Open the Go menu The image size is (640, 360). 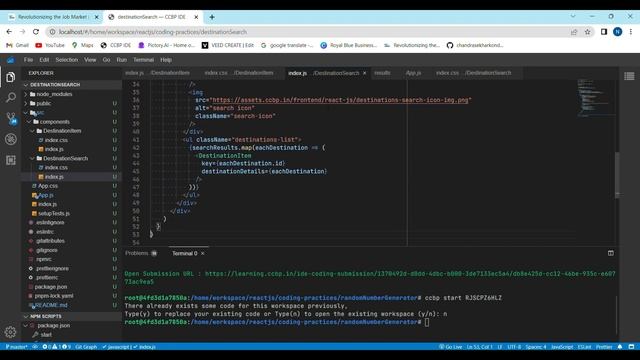pyautogui.click(x=106, y=60)
